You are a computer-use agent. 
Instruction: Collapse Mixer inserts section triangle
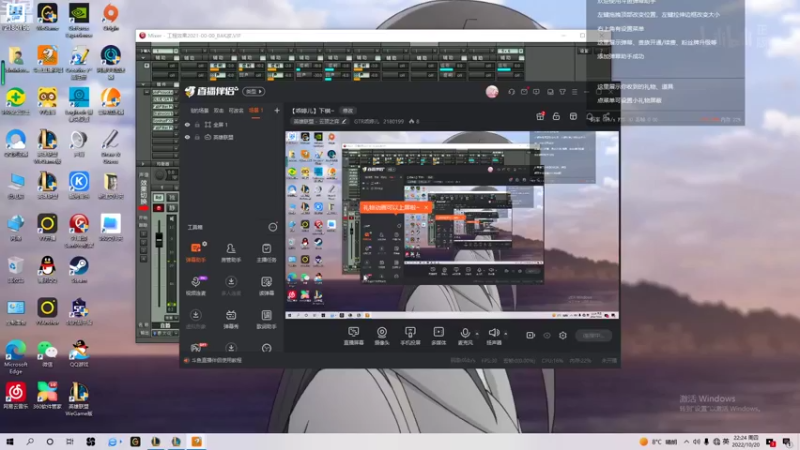[x=143, y=85]
